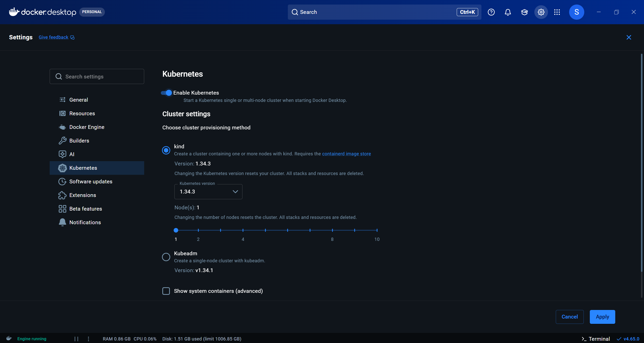Click the Search settings input field
The height and width of the screenshot is (343, 644).
click(97, 76)
